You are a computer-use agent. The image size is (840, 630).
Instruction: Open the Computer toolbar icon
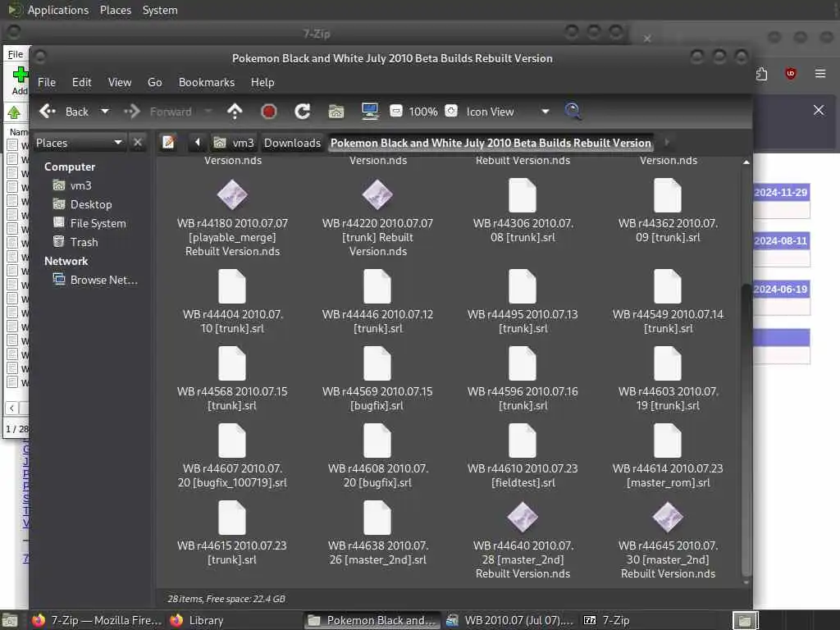370,112
